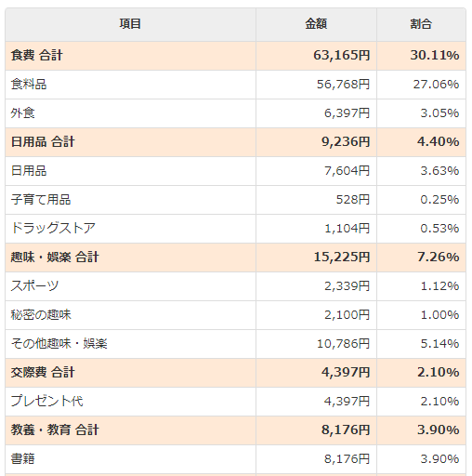Viewport: 472px width, 476px height.
Task: Click the その他趣味・娯楽 row
Action: pyautogui.click(x=235, y=344)
